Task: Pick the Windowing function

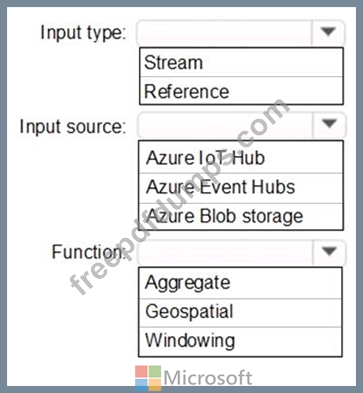Action: (x=240, y=341)
